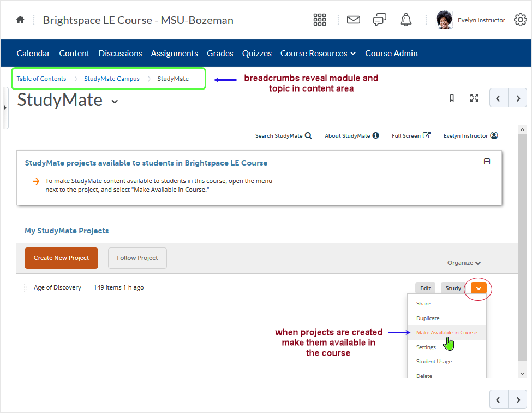
Task: Click Age of Discovery project name
Action: click(57, 288)
